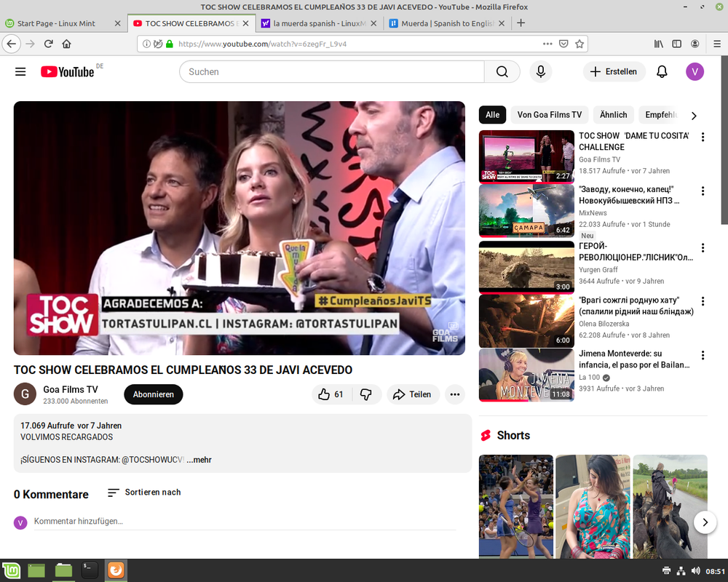The image size is (728, 582).
Task: Click the Firefox address bar URL
Action: coord(262,44)
